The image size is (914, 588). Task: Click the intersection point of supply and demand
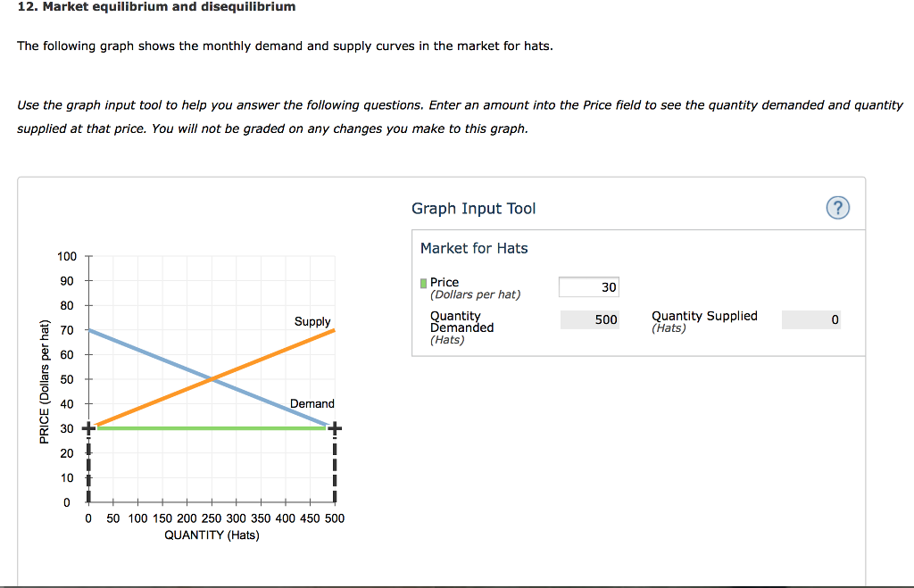point(212,378)
